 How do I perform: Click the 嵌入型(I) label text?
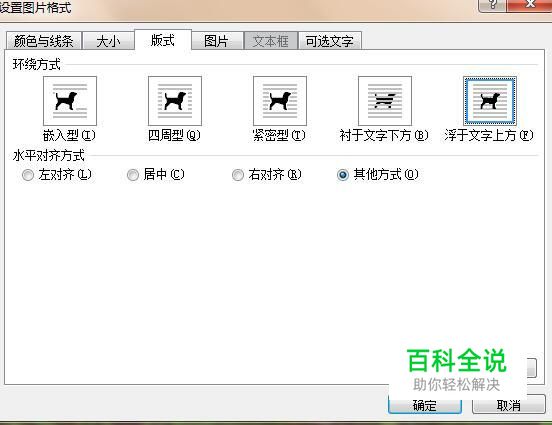(x=69, y=135)
